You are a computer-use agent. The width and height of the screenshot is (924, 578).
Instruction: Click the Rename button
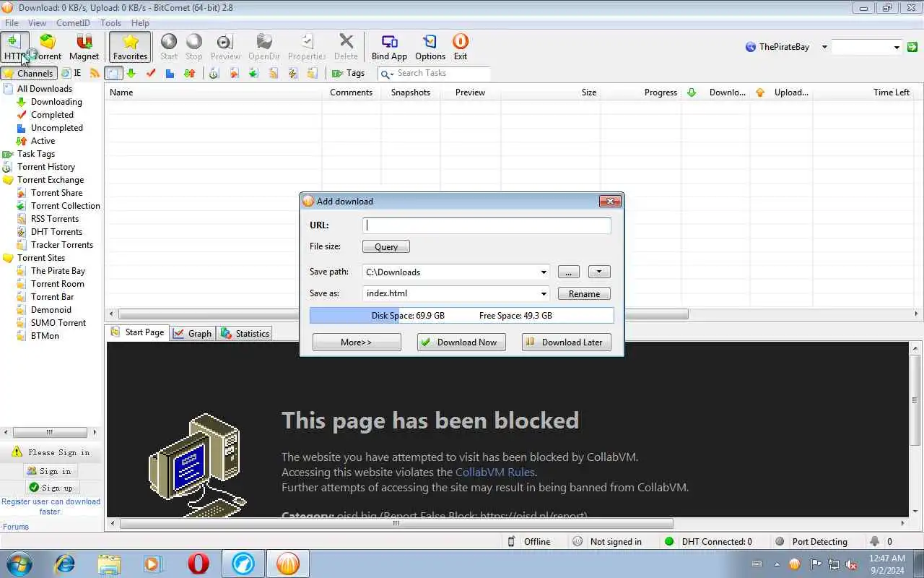pyautogui.click(x=584, y=294)
